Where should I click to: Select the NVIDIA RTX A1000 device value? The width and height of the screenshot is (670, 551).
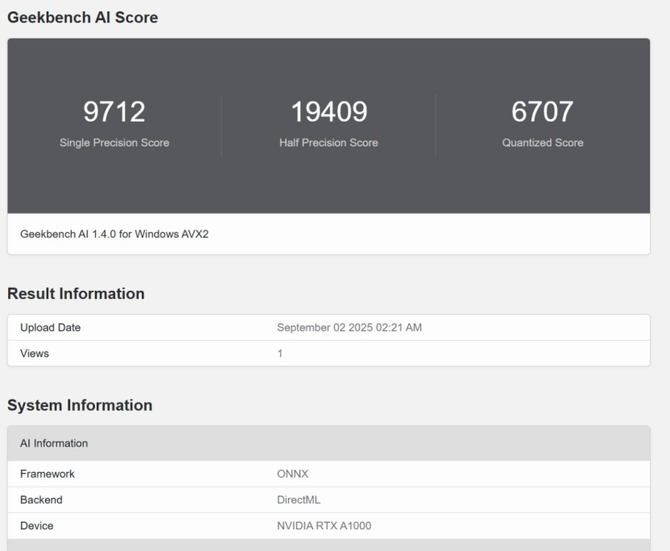324,526
